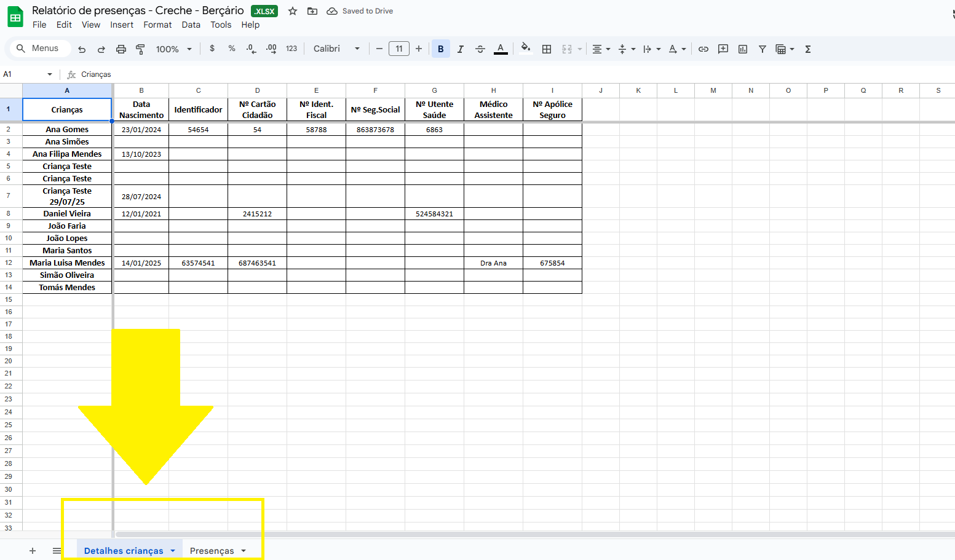Open the Calibri font dropdown
This screenshot has height=560, width=955.
coord(336,49)
